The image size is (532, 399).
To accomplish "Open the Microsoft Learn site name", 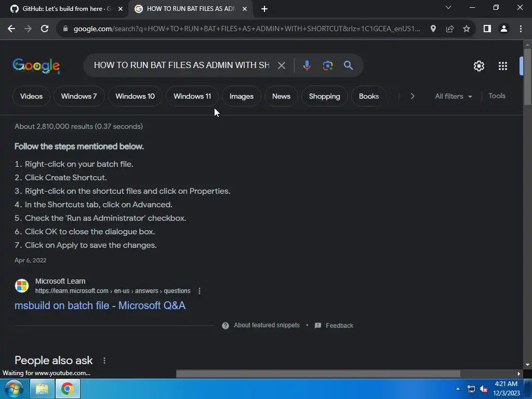I will pos(60,281).
